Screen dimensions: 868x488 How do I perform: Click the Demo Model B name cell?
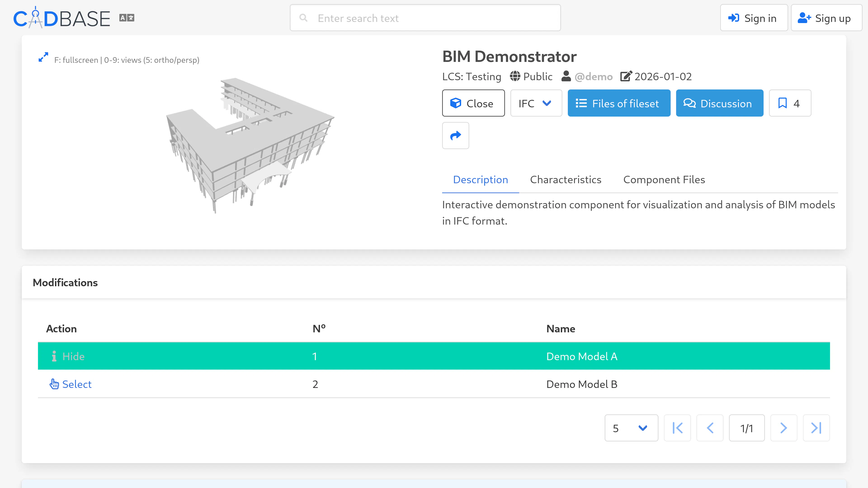pyautogui.click(x=582, y=384)
